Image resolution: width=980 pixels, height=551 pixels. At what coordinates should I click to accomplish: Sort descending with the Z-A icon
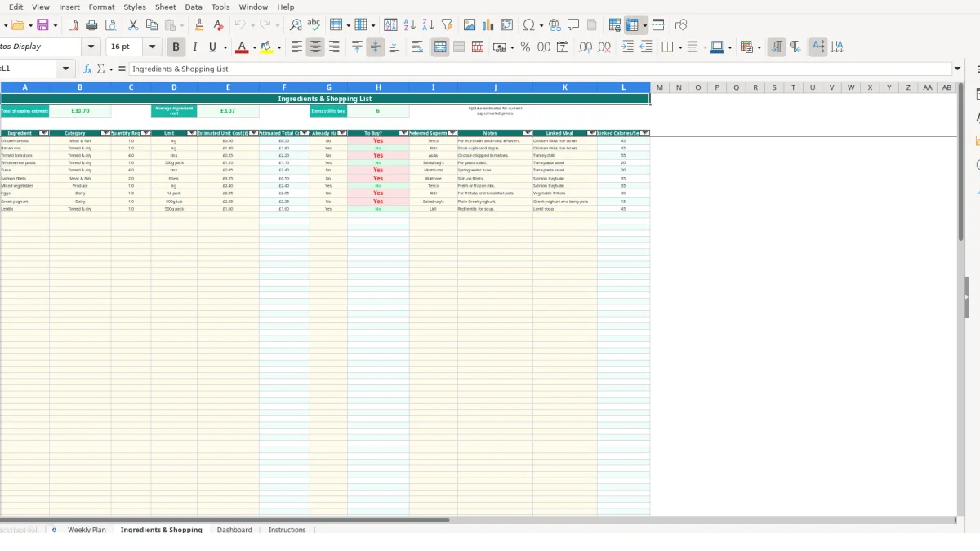[428, 25]
